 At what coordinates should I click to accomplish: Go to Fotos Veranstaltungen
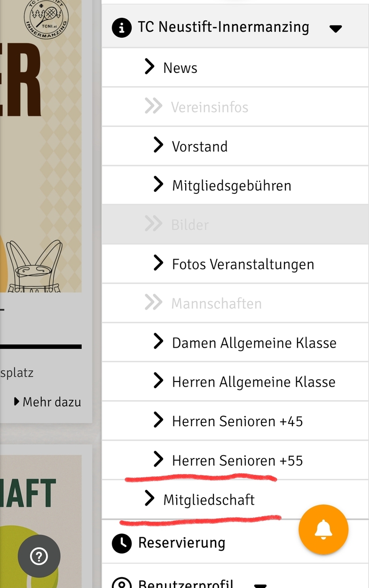[x=243, y=264]
